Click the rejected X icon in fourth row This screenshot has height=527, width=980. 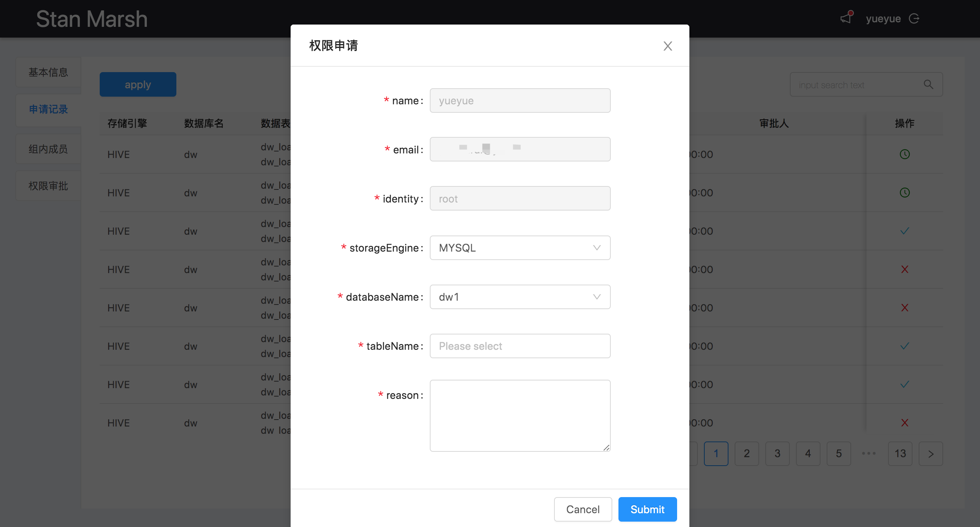(904, 269)
